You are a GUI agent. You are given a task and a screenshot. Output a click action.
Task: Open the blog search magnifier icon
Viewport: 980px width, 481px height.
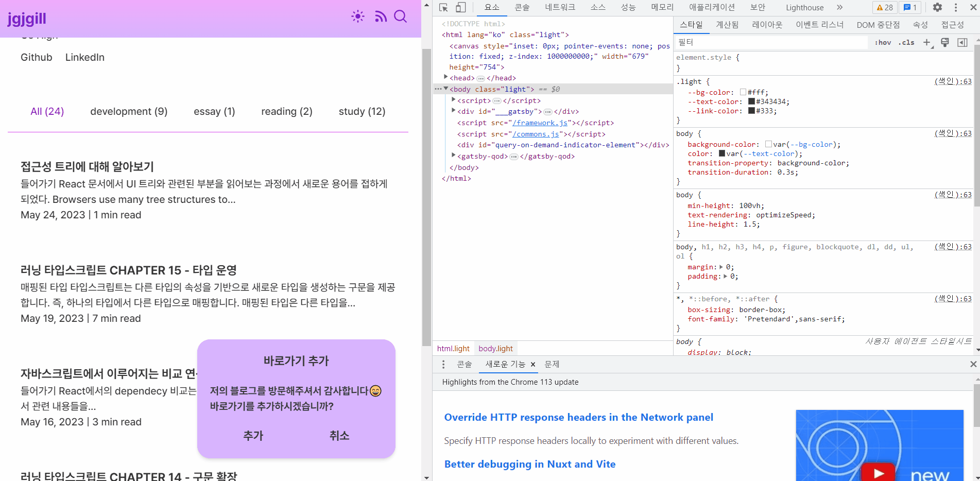pos(400,16)
